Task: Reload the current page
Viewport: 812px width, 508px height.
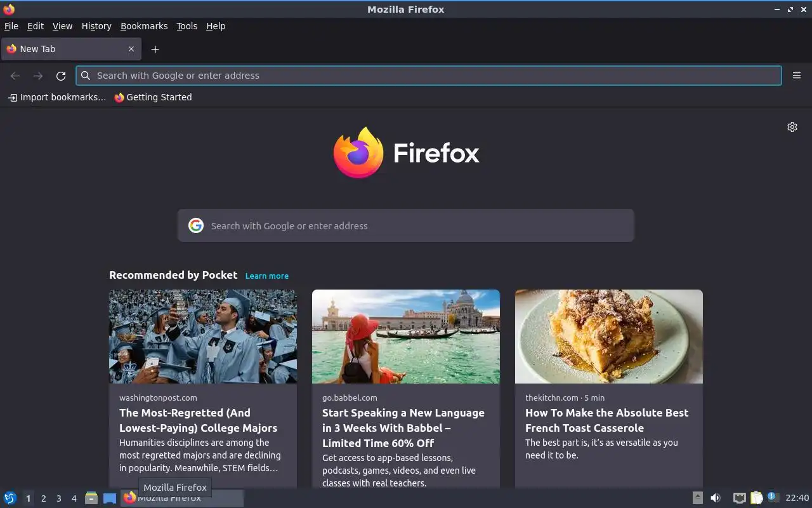Action: 61,76
